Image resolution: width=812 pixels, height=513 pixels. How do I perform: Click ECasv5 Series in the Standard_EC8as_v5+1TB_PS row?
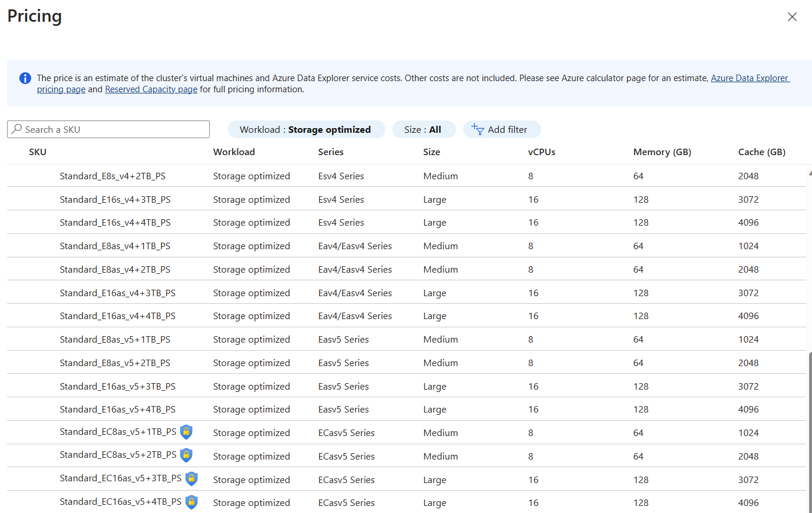click(346, 432)
